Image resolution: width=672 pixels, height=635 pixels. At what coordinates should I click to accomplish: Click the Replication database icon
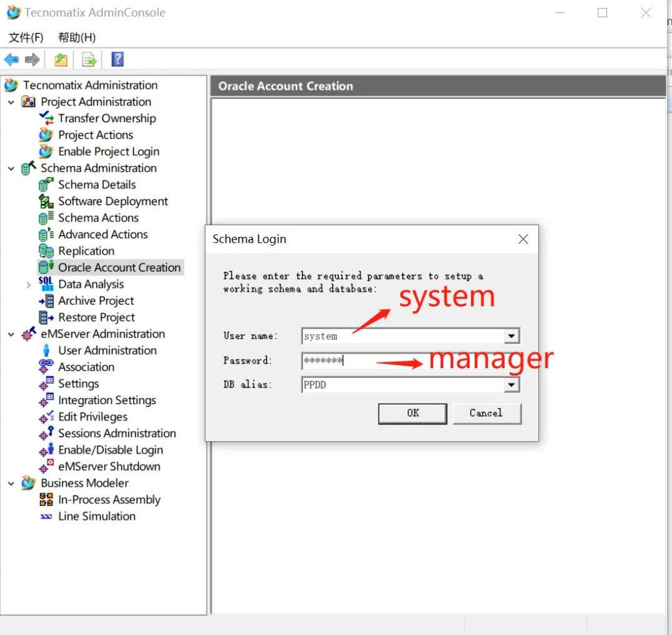46,251
